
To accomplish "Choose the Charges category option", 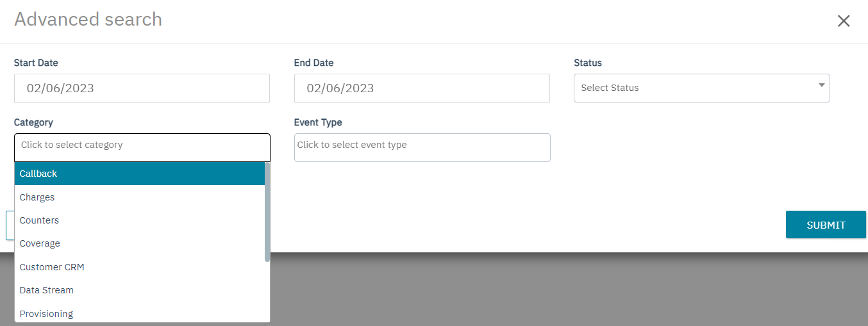I will pyautogui.click(x=139, y=197).
